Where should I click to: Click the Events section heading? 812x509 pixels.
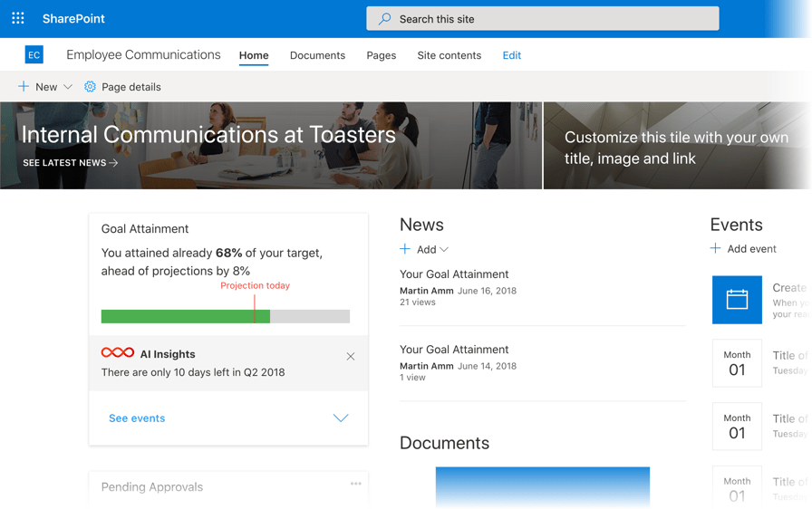click(x=736, y=225)
